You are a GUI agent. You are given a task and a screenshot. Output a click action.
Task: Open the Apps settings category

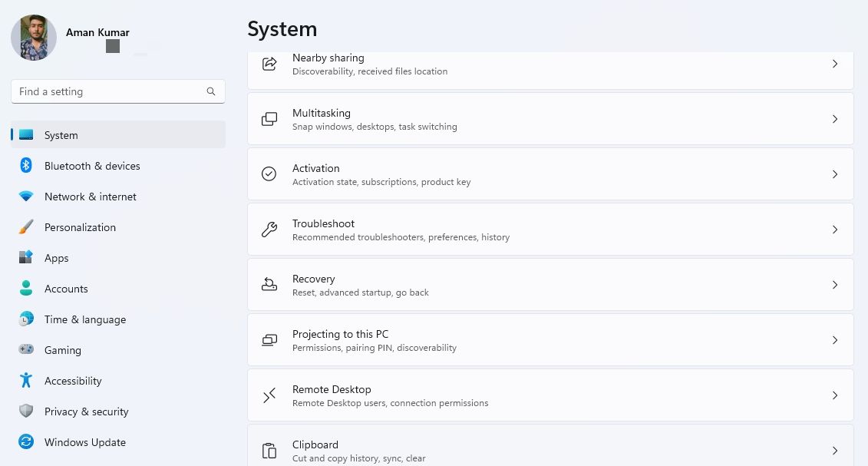coord(56,258)
